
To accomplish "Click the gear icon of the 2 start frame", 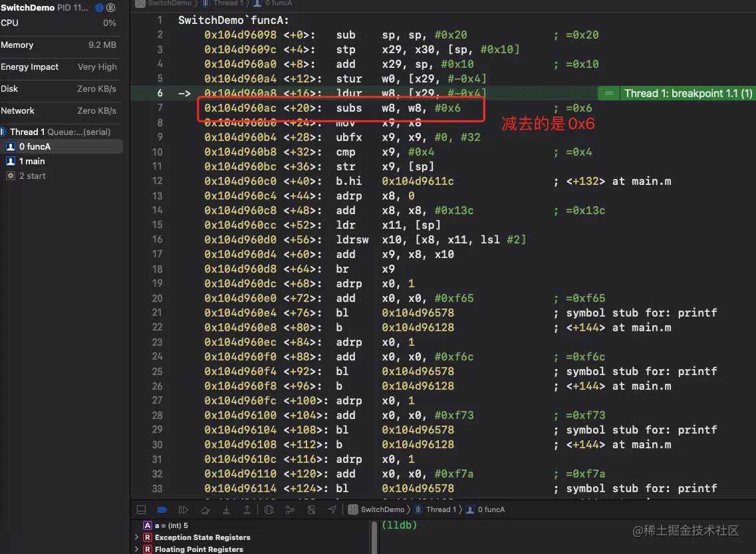I will (x=11, y=176).
